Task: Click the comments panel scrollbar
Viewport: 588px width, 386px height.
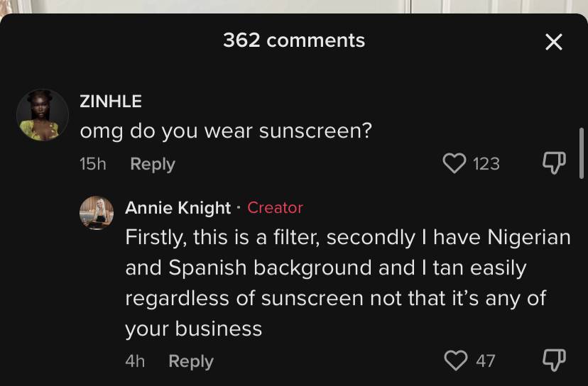Action: 582,153
